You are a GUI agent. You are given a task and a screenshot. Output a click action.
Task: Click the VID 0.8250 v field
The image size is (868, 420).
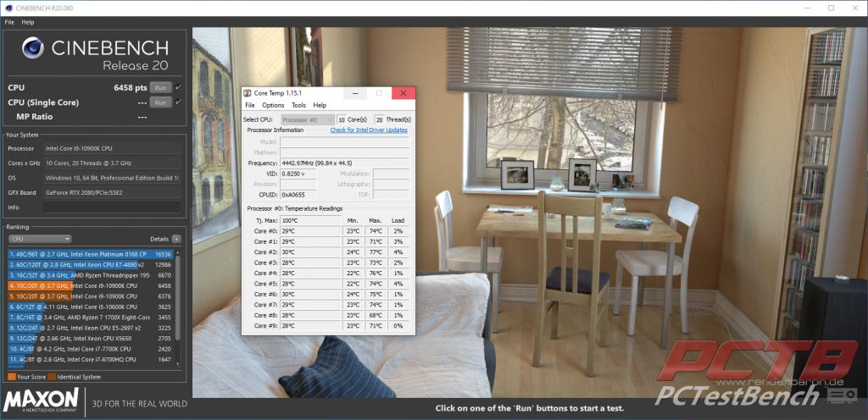click(x=298, y=174)
